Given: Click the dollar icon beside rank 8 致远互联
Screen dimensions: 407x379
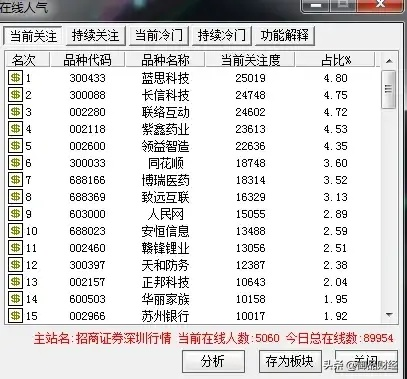Looking at the screenshot, I should click(15, 197).
